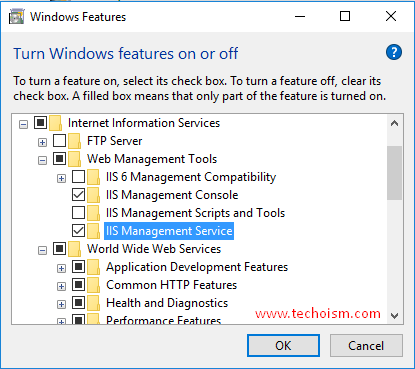Screen dimensions: 415x369
Task: Select Application Development Features label
Action: click(197, 267)
